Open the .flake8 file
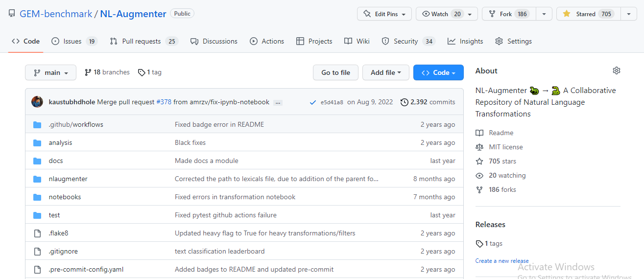The image size is (644, 279). point(58,233)
